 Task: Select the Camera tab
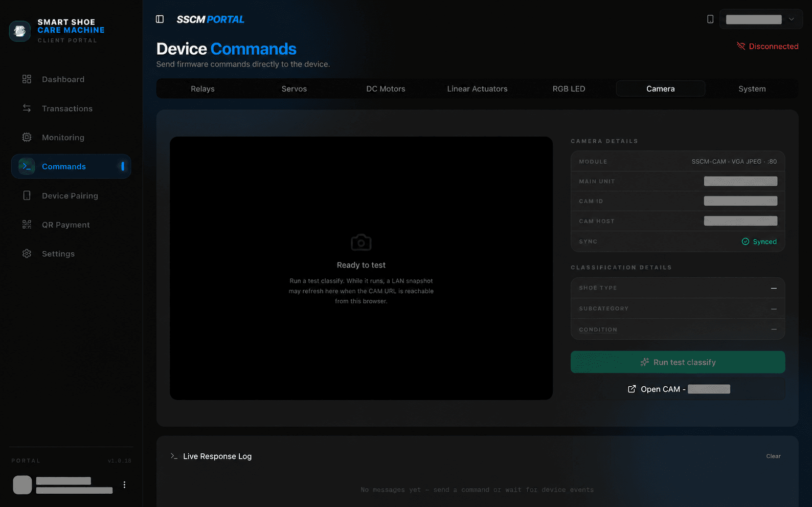pos(661,89)
